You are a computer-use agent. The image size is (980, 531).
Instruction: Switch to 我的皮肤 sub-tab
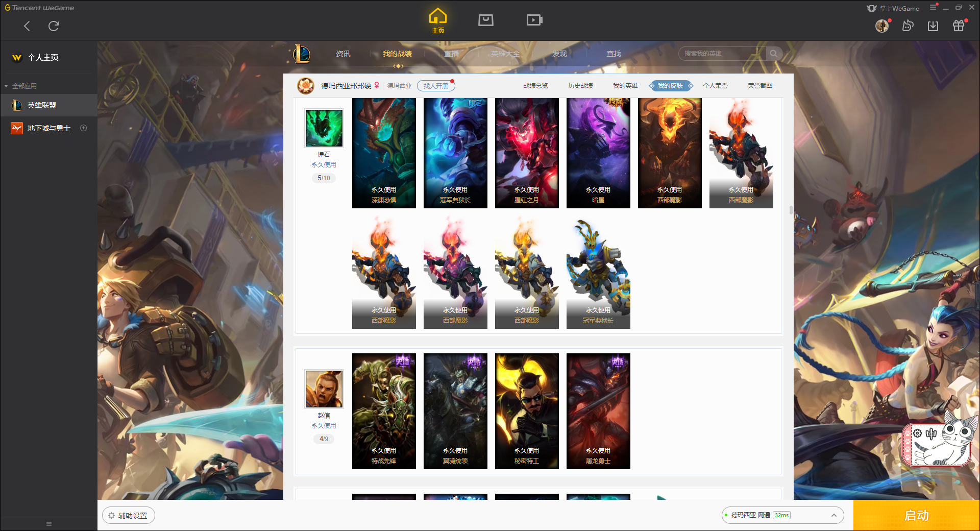670,86
